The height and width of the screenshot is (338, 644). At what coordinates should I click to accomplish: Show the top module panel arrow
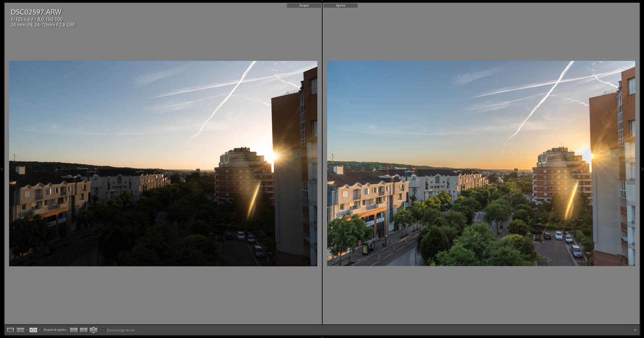tap(322, 1)
